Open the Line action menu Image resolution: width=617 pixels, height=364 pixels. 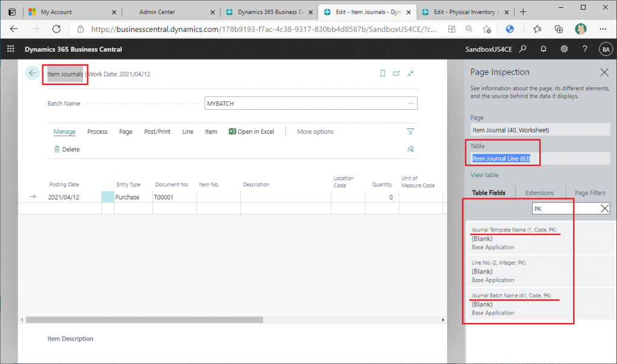click(x=188, y=131)
